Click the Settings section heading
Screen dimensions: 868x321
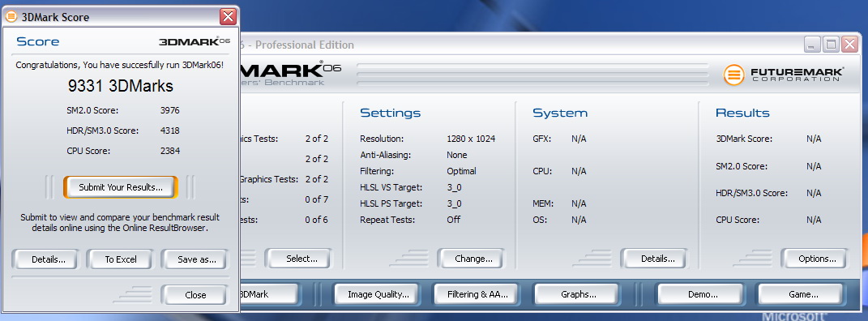[x=391, y=113]
